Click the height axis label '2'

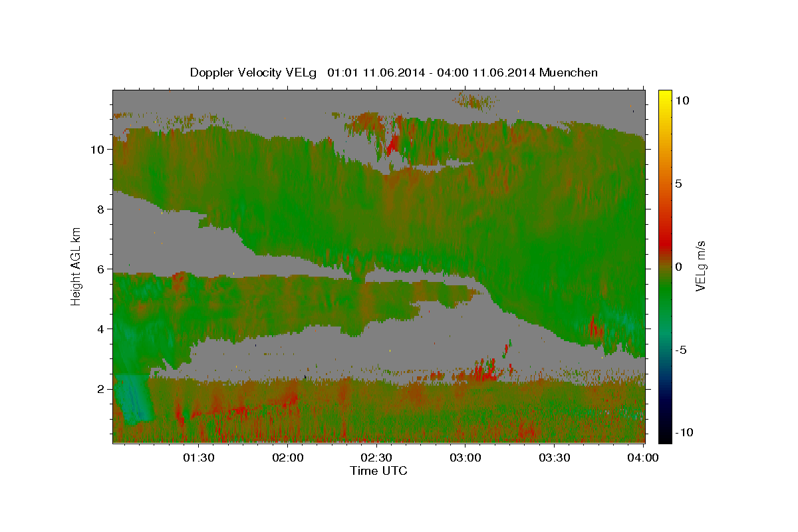point(101,389)
